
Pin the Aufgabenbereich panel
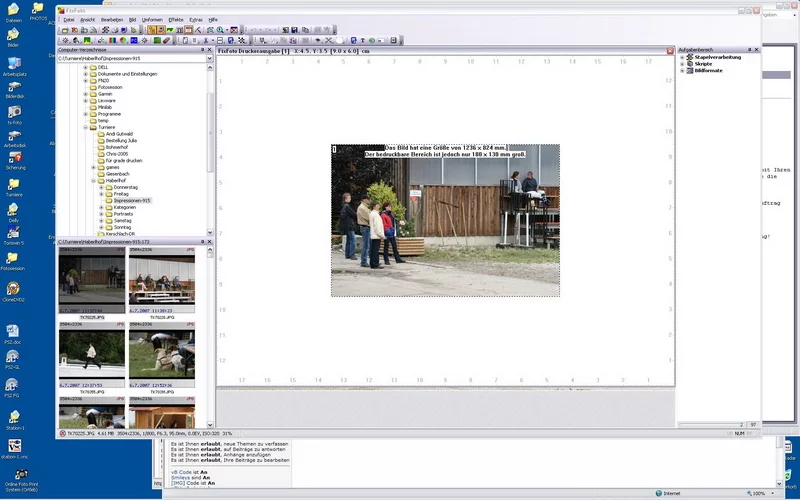[x=749, y=49]
